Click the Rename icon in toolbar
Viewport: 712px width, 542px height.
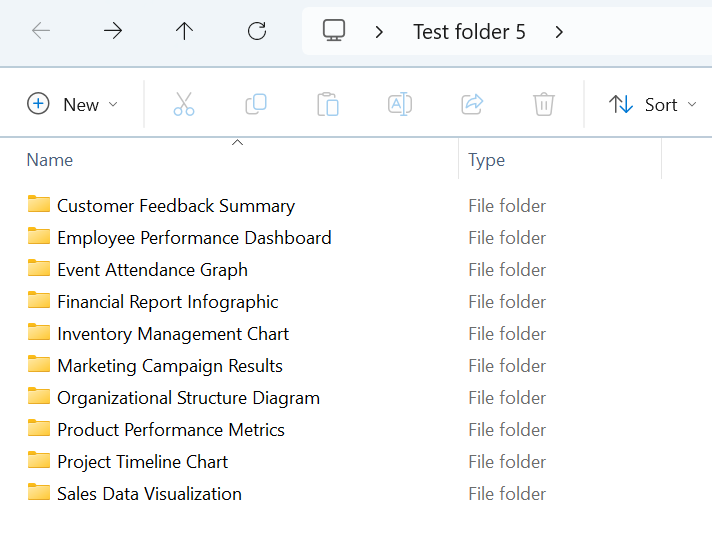tap(400, 104)
